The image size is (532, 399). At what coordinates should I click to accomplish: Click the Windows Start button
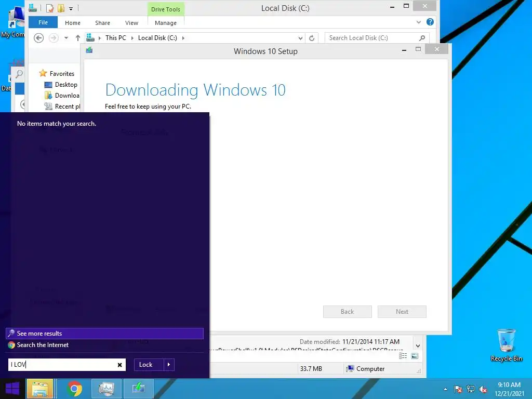click(x=12, y=389)
